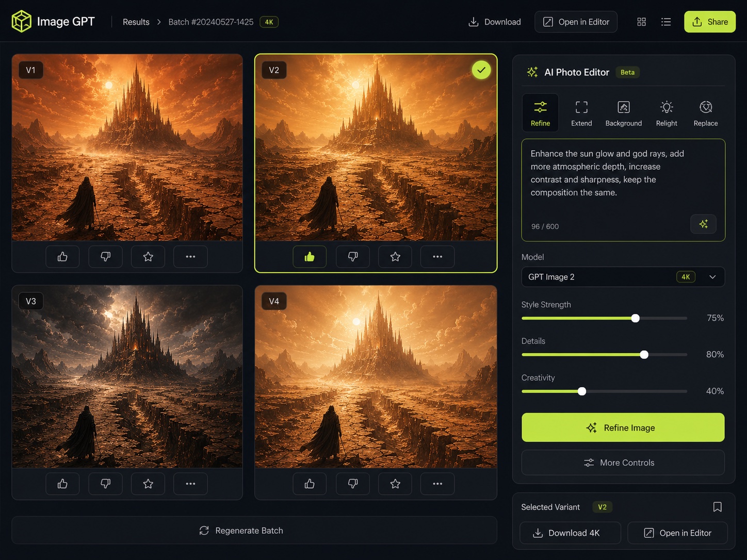Like the V4 image with thumbs up
The width and height of the screenshot is (747, 560).
(x=310, y=484)
